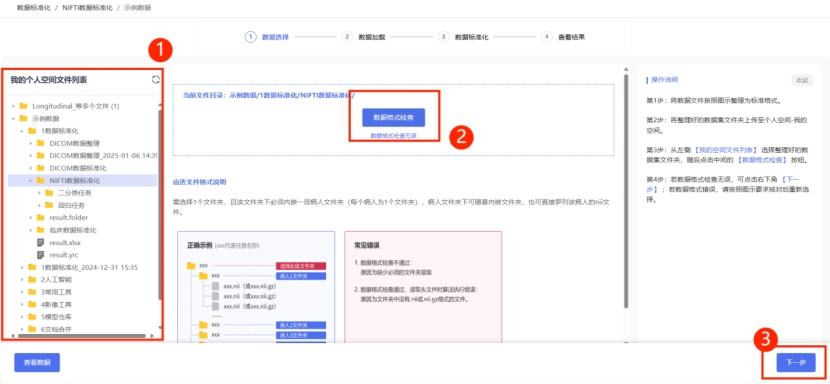Click the step 4 circle icon
Screen dimensions: 830x384
(x=547, y=37)
